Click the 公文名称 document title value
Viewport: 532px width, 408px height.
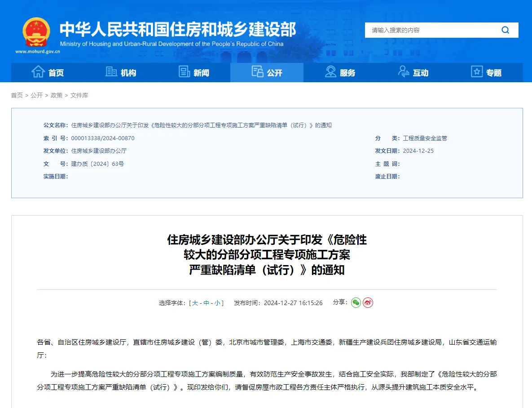pyautogui.click(x=201, y=125)
